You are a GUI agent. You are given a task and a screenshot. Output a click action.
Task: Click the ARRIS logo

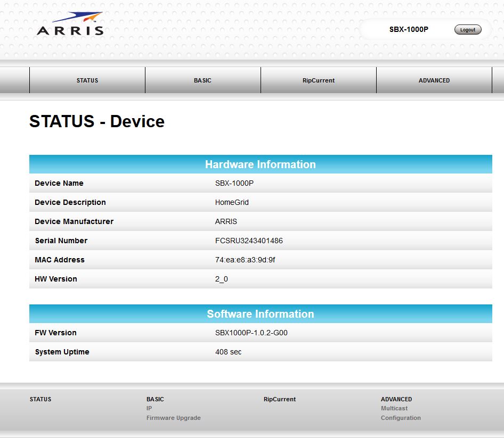point(70,24)
